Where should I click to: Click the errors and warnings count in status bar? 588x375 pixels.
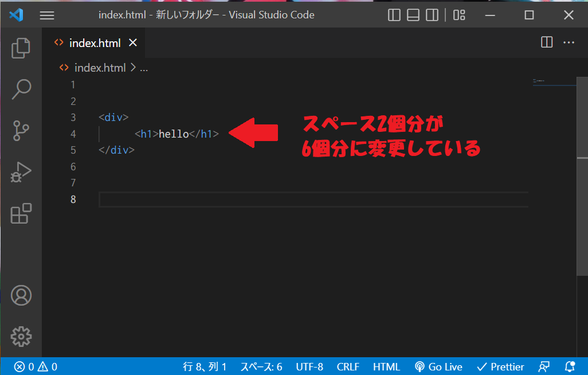[36, 367]
